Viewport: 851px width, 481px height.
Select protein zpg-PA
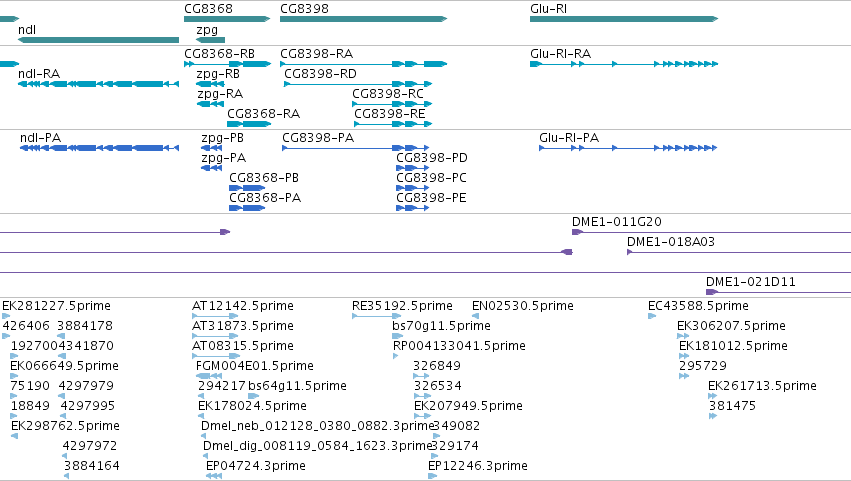pyautogui.click(x=224, y=158)
